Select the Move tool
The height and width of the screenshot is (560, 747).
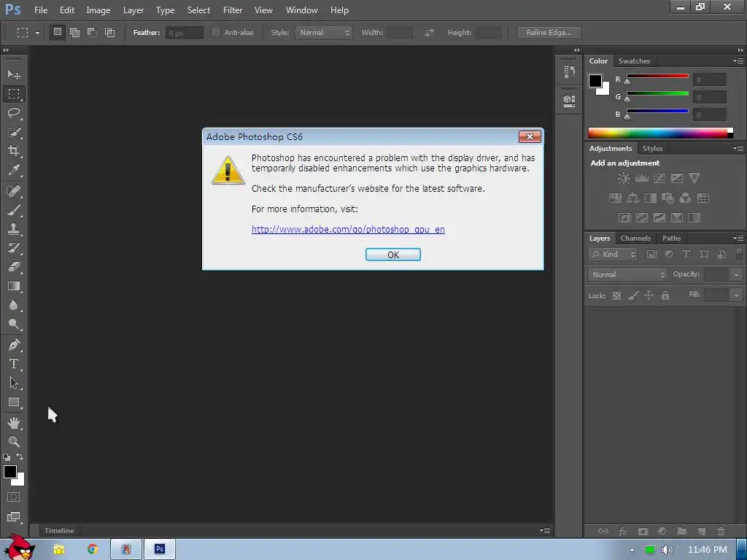point(14,75)
